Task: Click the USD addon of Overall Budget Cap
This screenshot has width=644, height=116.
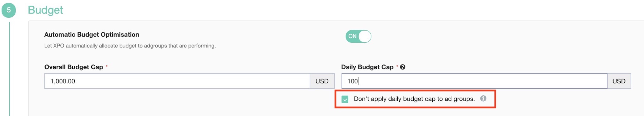Action: tap(322, 81)
